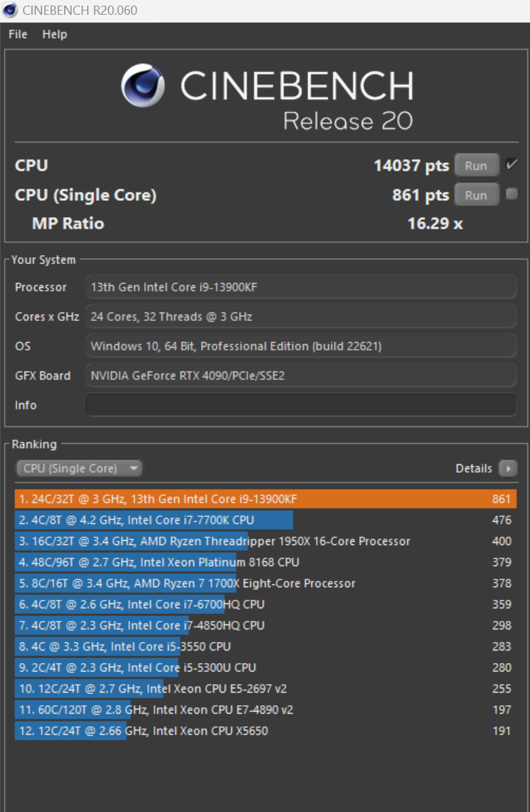Open the Help menu
Image resolution: width=530 pixels, height=812 pixels.
54,34
